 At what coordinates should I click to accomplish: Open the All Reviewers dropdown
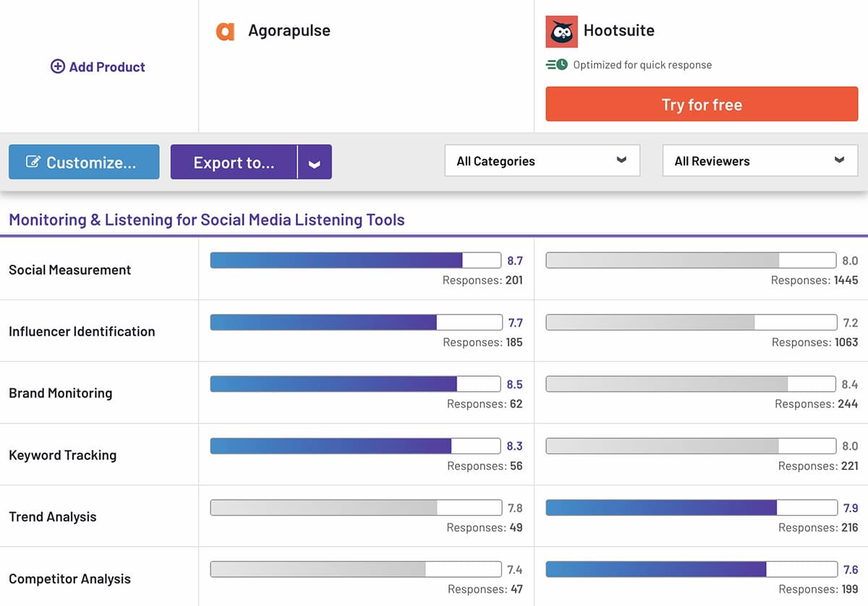(x=760, y=161)
